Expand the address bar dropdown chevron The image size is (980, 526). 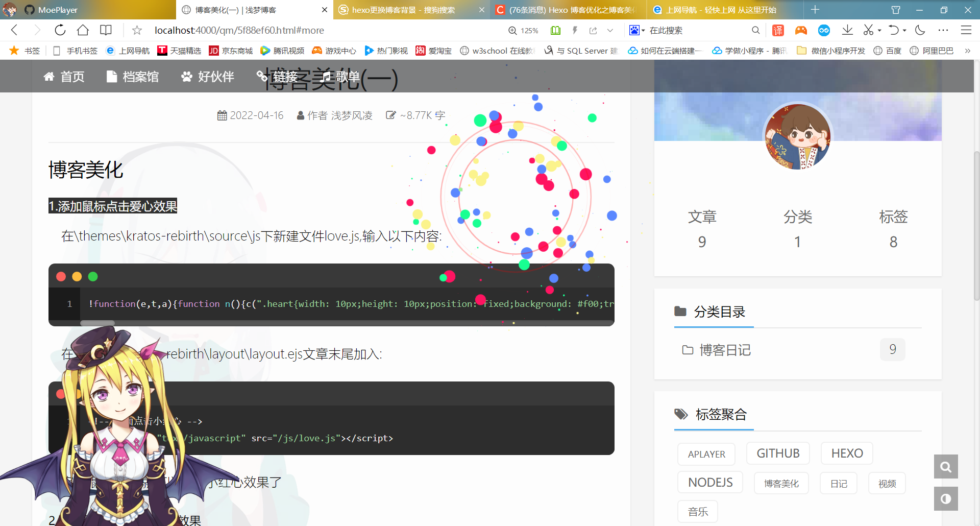pyautogui.click(x=610, y=31)
